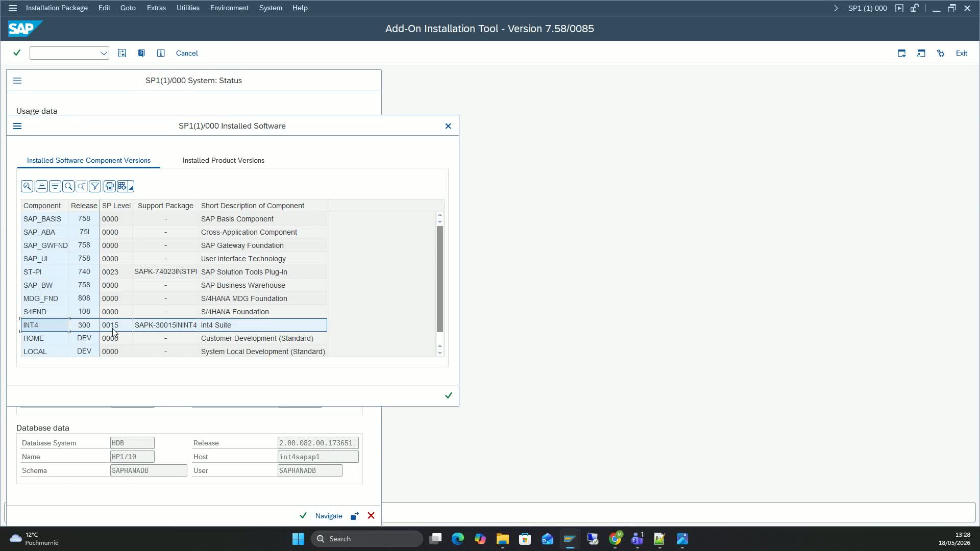
Task: Open the Goto menu
Action: pos(128,8)
